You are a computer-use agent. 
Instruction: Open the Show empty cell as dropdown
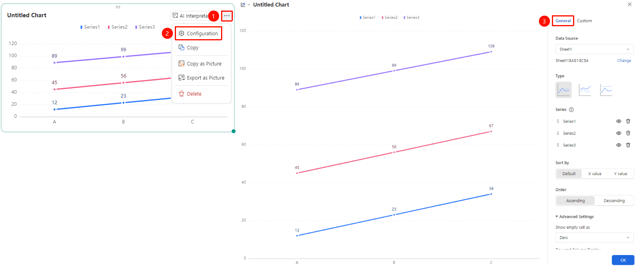coord(595,238)
